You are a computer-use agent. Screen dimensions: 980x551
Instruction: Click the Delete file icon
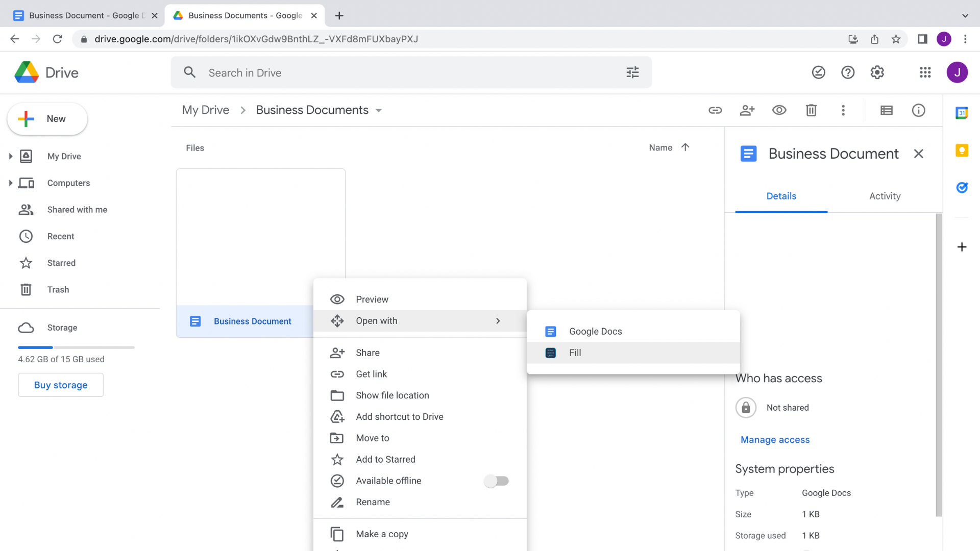click(x=811, y=110)
